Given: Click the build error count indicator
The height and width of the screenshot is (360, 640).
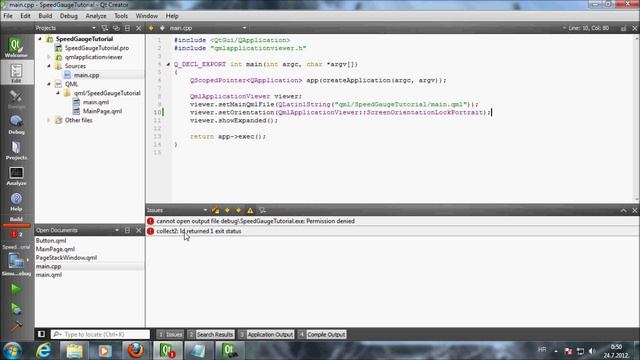Looking at the screenshot, I should (x=16, y=234).
